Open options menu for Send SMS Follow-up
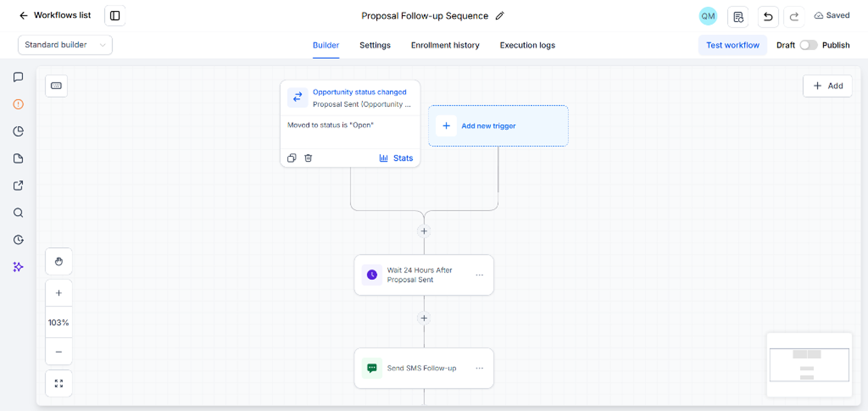This screenshot has width=868, height=411. coord(480,368)
